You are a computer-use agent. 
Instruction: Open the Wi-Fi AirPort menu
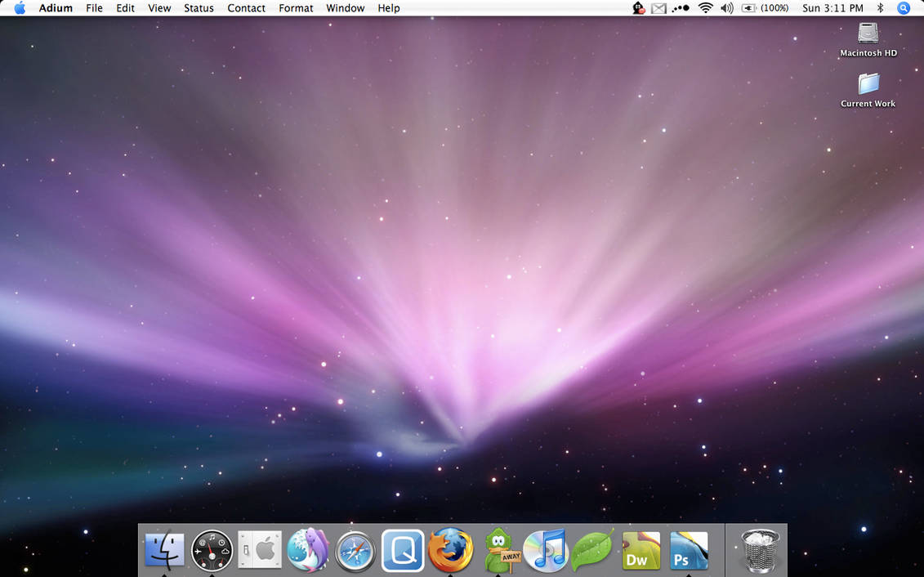[x=705, y=8]
